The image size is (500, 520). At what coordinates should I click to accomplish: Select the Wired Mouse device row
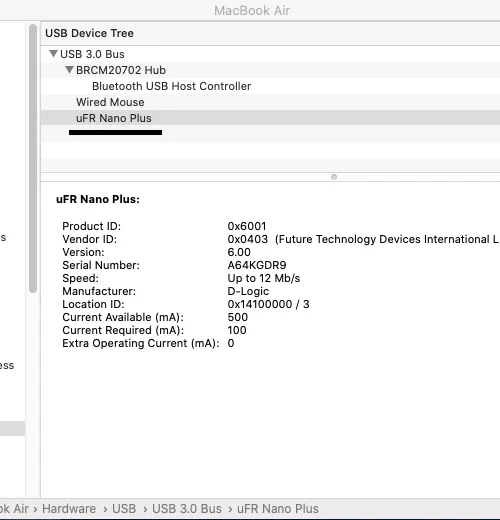[x=270, y=102]
